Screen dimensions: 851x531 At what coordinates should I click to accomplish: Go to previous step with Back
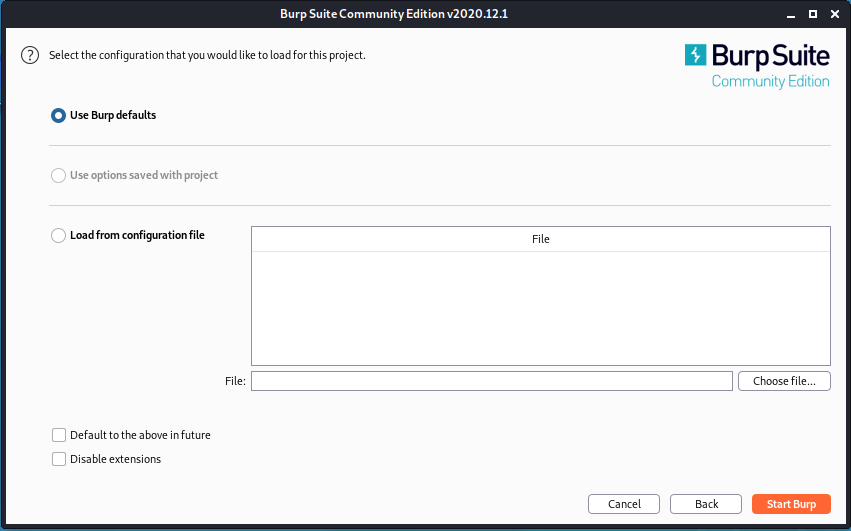coord(706,504)
